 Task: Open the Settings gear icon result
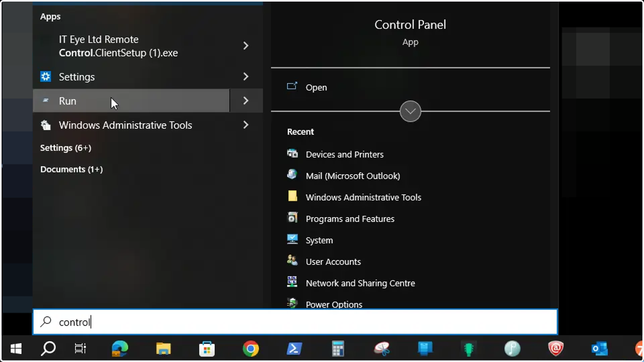click(46, 77)
